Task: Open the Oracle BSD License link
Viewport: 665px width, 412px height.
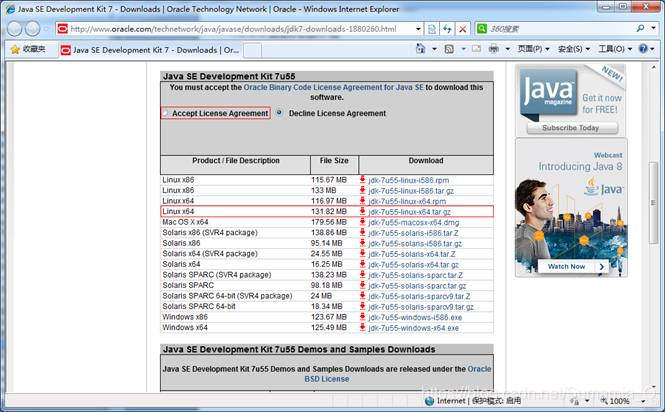Action: pos(398,374)
